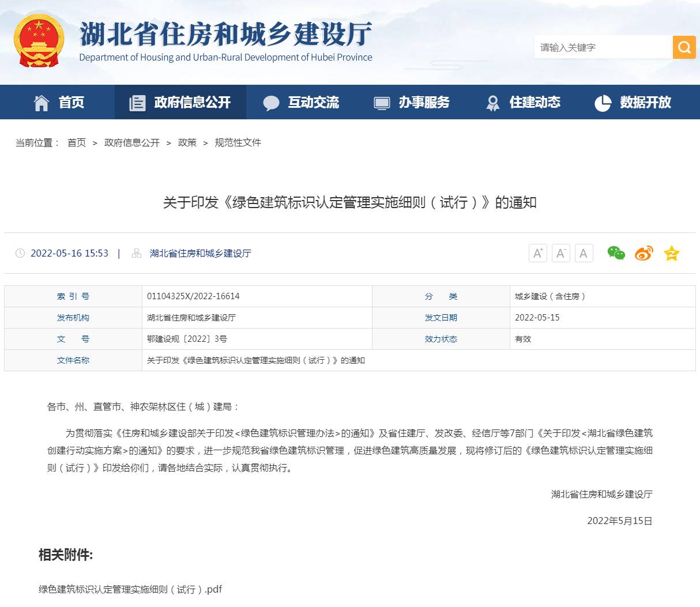The width and height of the screenshot is (700, 607).
Task: Share article to Weibo icon
Action: pyautogui.click(x=643, y=253)
